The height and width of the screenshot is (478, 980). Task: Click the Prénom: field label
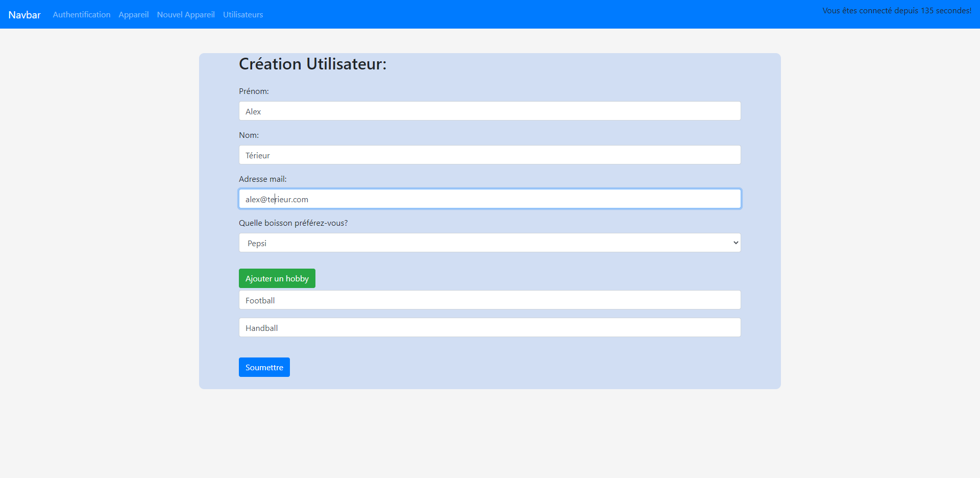pos(254,91)
